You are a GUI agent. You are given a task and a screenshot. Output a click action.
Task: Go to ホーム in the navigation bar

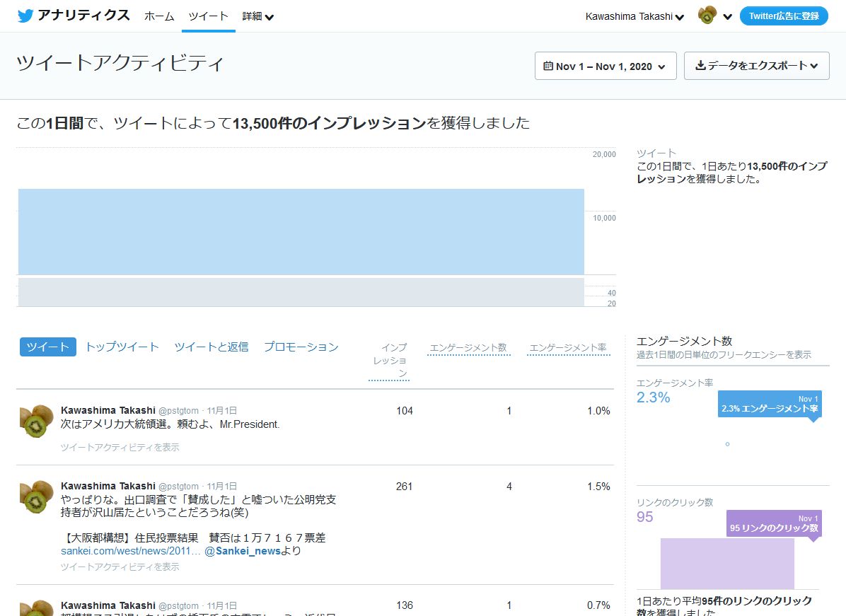(x=159, y=16)
